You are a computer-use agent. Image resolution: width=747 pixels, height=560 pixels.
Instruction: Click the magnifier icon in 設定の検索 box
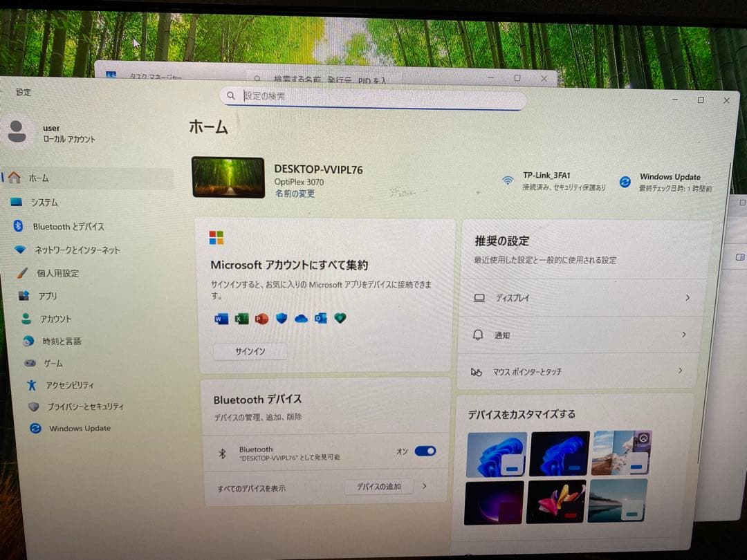(231, 95)
